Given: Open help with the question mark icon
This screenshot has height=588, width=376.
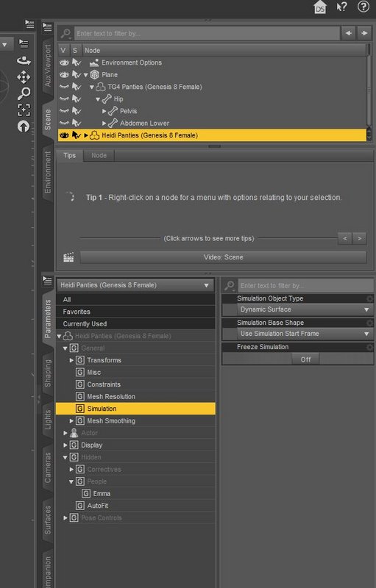Looking at the screenshot, I should [363, 7].
